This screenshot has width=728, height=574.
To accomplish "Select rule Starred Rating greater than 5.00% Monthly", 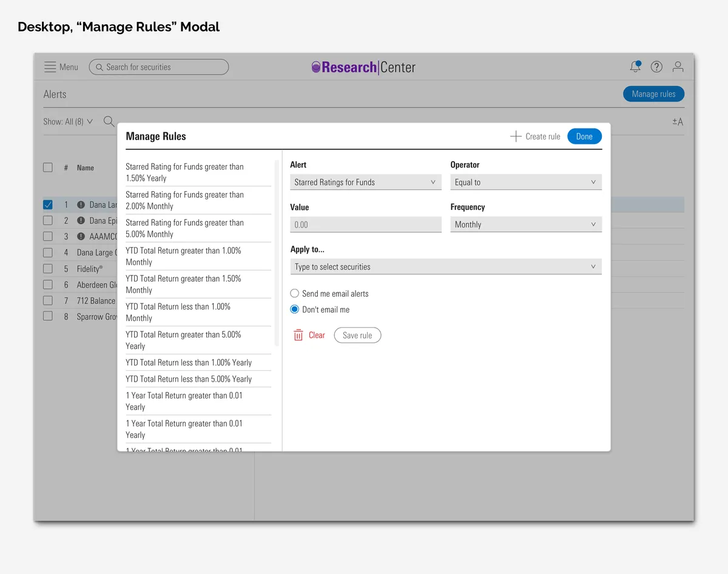I will (198, 228).
